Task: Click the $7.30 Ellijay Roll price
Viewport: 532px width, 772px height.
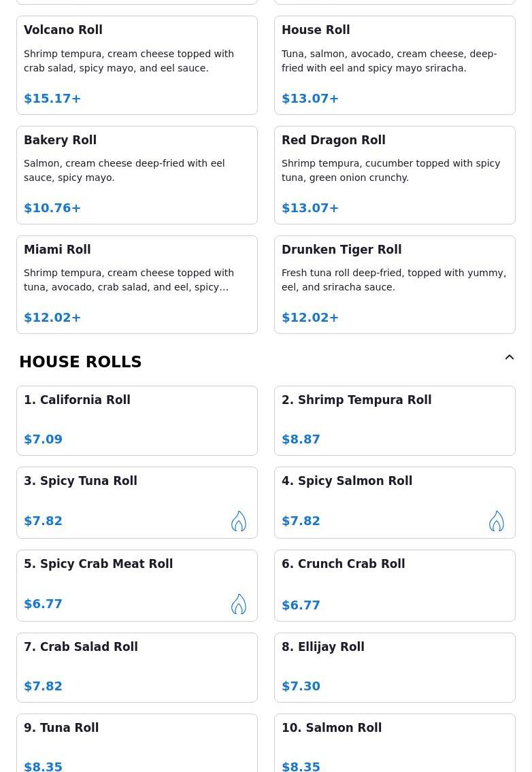Action: click(301, 686)
